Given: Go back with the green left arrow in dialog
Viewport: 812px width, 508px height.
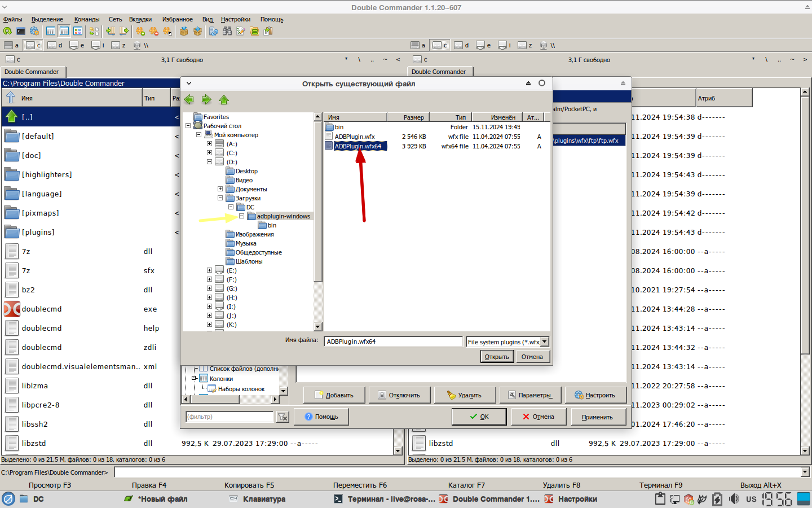Looking at the screenshot, I should coord(189,100).
